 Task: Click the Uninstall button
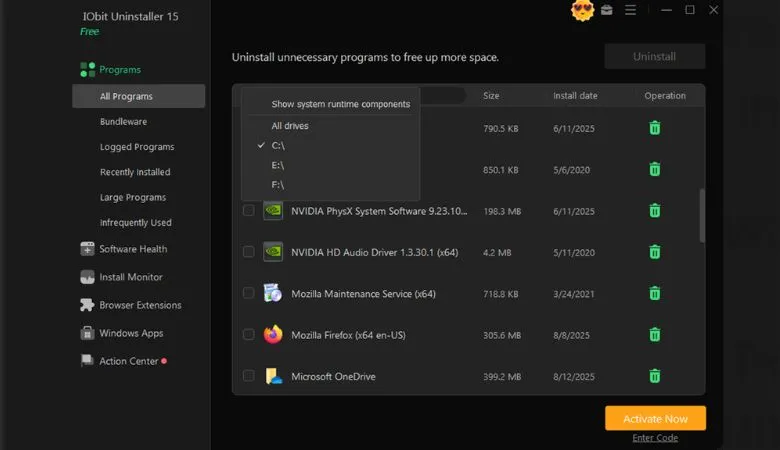click(x=655, y=56)
